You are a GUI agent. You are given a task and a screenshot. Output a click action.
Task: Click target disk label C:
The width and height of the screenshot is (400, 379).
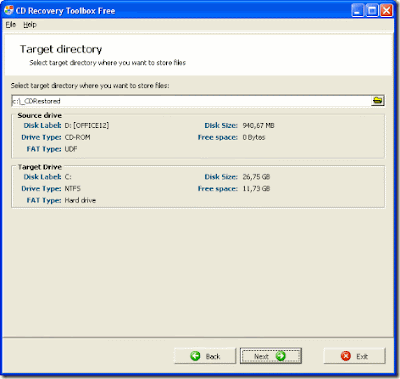[68, 177]
